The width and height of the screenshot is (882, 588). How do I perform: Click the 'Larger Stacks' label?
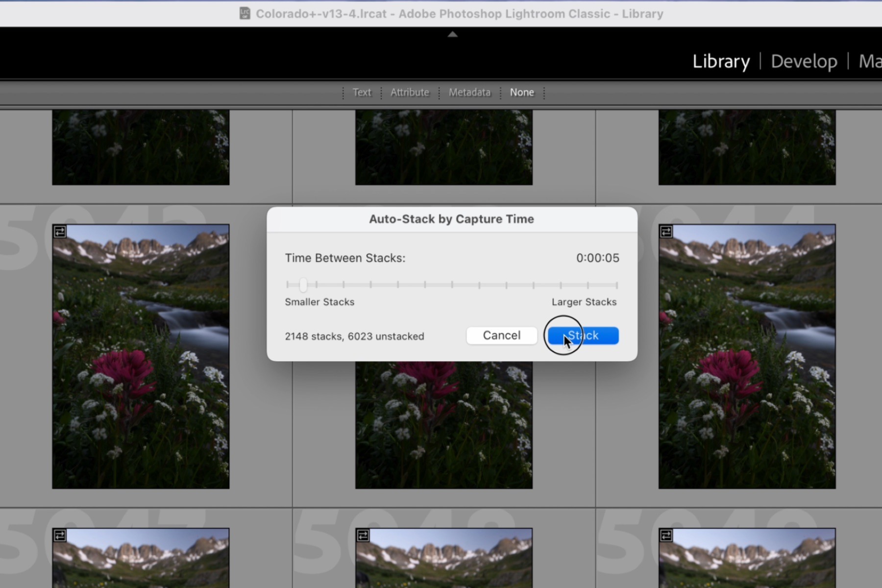(x=584, y=302)
